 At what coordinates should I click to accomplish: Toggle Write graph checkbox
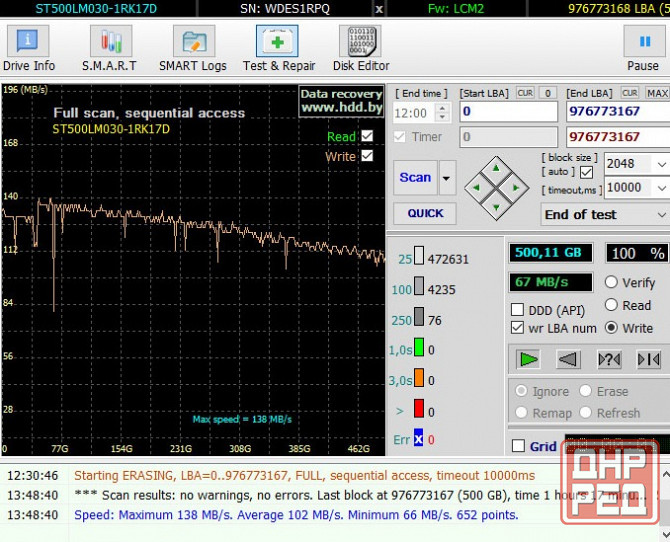tap(367, 156)
